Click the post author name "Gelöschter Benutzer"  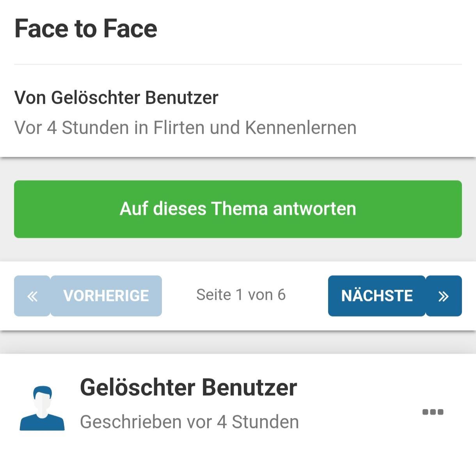point(188,387)
